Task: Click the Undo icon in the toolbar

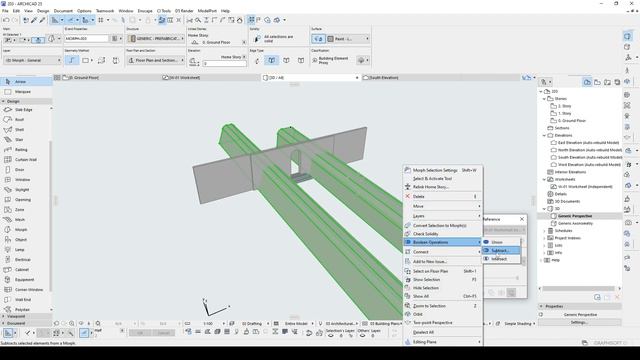Action: [6, 20]
